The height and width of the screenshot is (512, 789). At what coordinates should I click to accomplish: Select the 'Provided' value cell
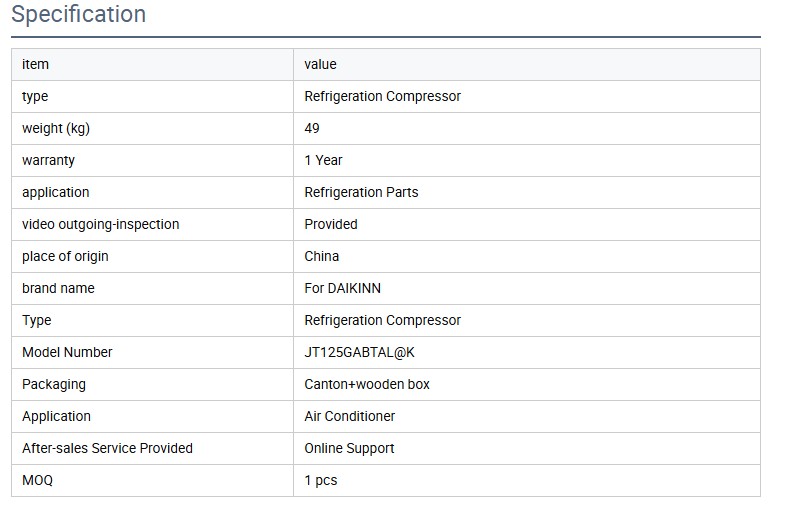coord(331,224)
